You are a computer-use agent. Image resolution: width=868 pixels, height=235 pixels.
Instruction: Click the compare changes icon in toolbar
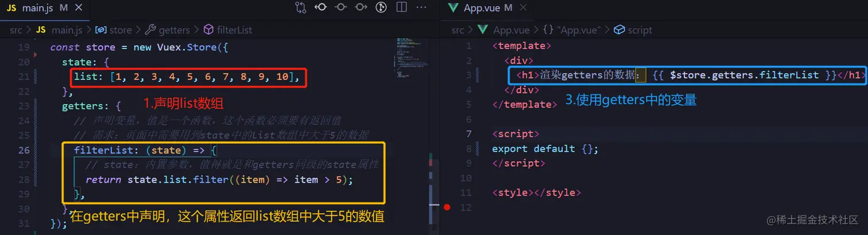[x=300, y=7]
